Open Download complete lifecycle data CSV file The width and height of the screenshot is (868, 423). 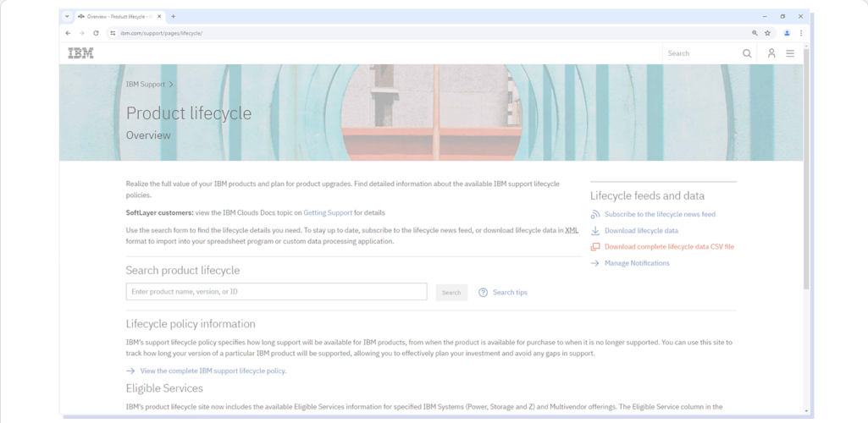(x=669, y=247)
